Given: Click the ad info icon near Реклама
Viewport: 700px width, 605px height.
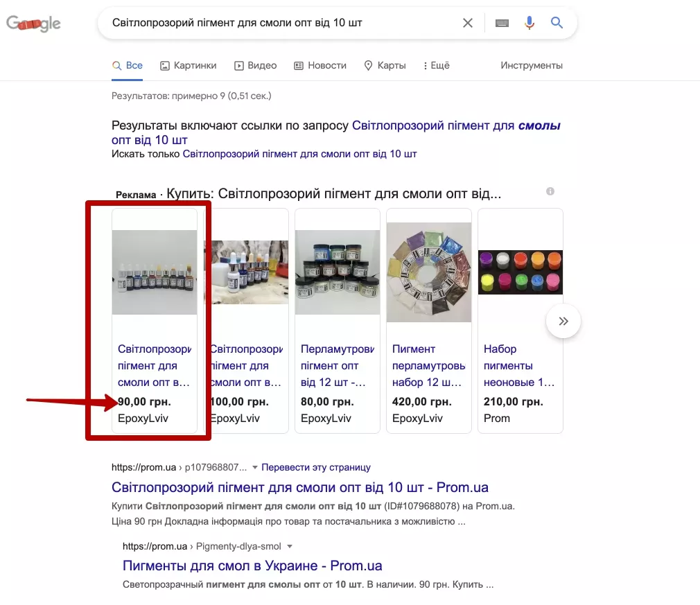Looking at the screenshot, I should (x=550, y=191).
